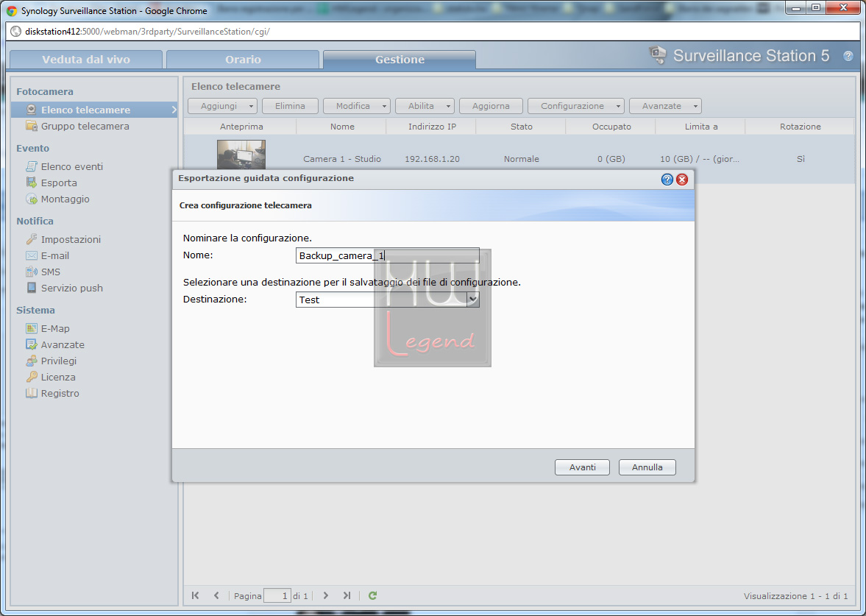Open the Modifica dropdown button
This screenshot has width=866, height=616.
tap(357, 105)
